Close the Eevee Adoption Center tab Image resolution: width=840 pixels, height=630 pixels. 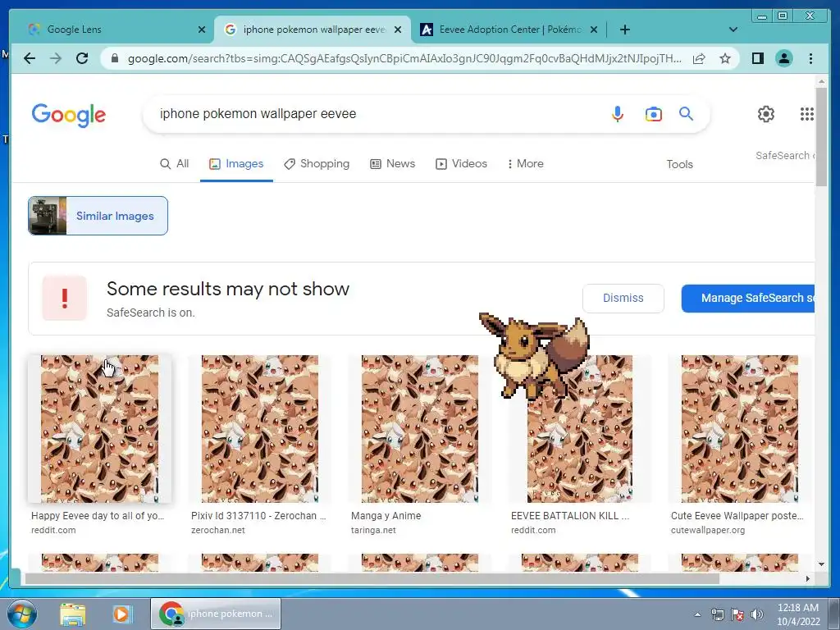point(594,30)
